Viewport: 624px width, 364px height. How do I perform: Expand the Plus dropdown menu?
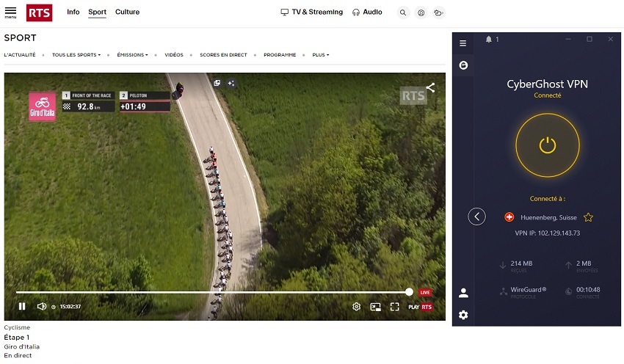[320, 55]
